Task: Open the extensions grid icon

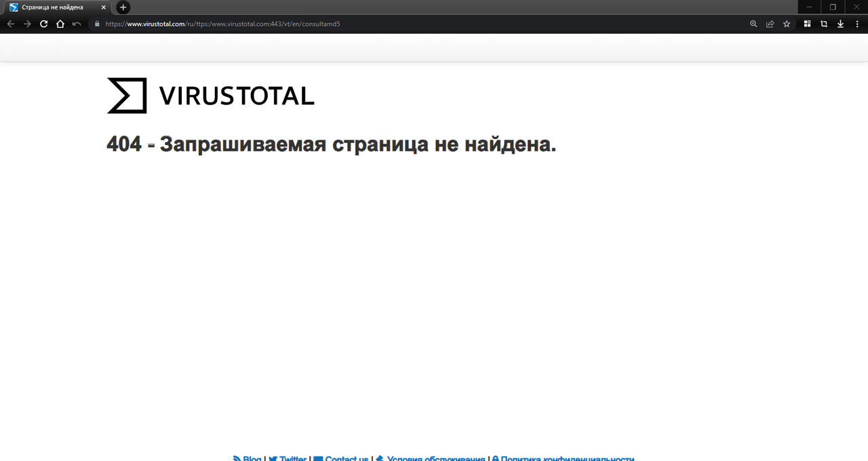Action: (x=808, y=24)
